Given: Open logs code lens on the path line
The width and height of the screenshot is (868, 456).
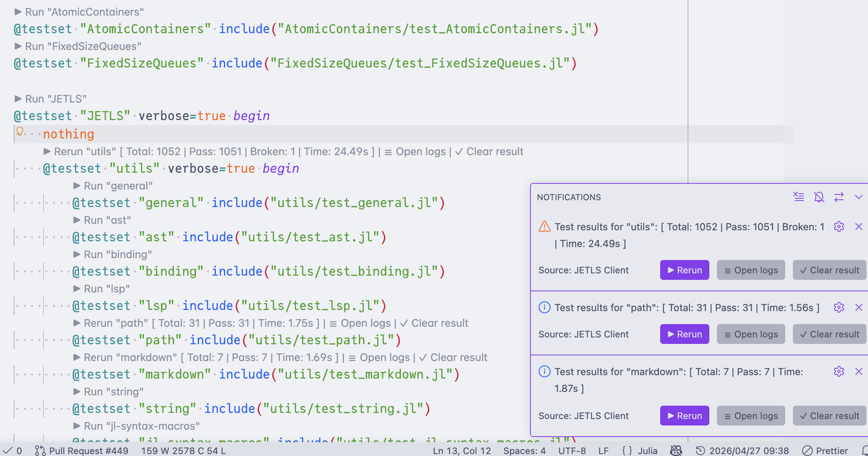Looking at the screenshot, I should click(360, 323).
